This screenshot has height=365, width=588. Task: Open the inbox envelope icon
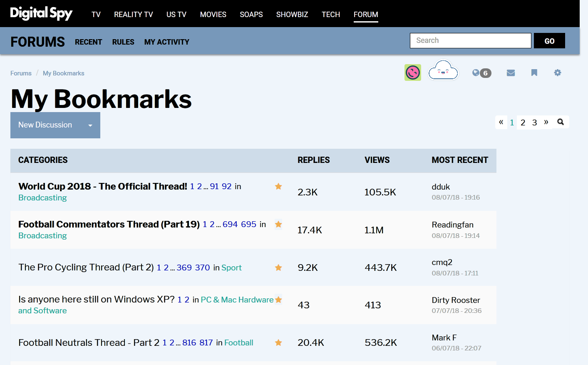(511, 73)
